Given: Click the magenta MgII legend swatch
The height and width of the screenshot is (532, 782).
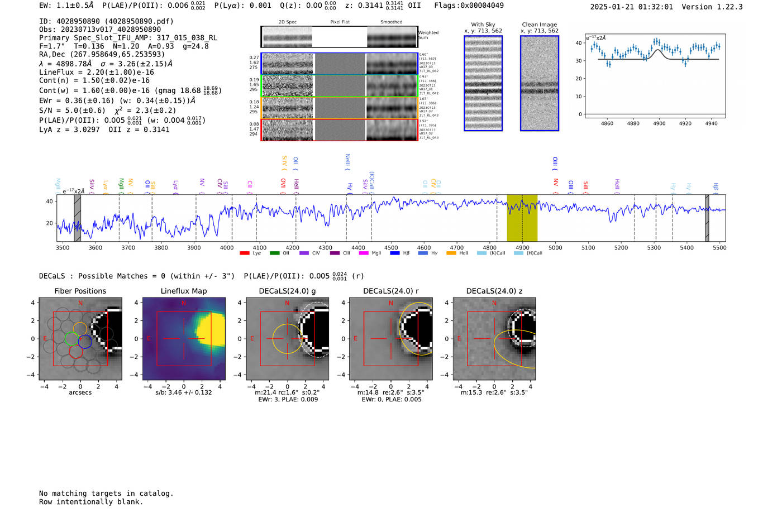Looking at the screenshot, I should (364, 253).
